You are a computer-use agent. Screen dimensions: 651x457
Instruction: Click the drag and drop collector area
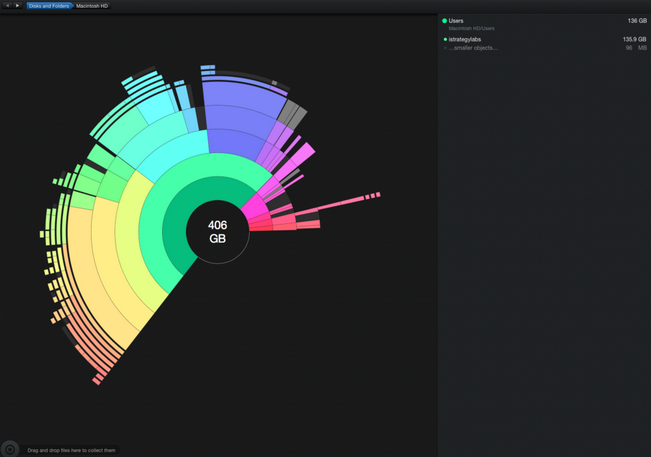(71, 450)
